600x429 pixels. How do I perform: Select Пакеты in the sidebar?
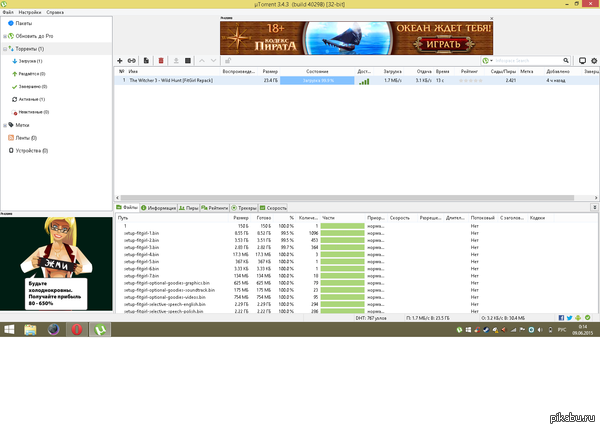23,23
